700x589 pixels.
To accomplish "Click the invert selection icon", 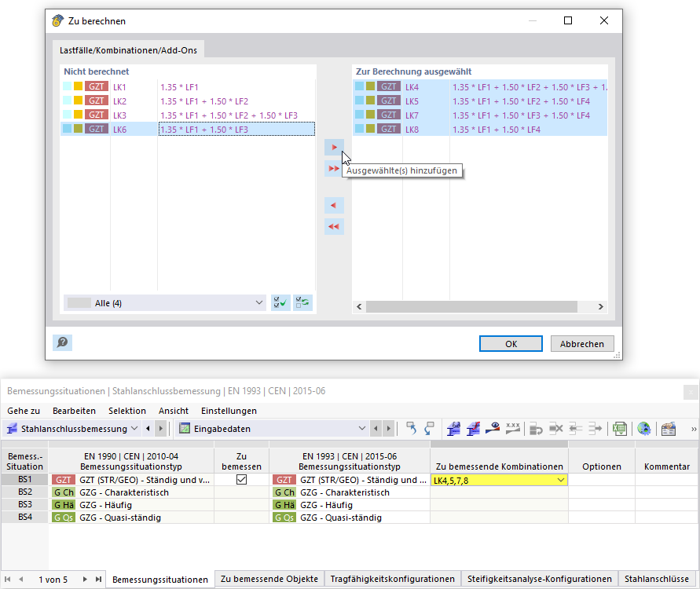I will 302,302.
